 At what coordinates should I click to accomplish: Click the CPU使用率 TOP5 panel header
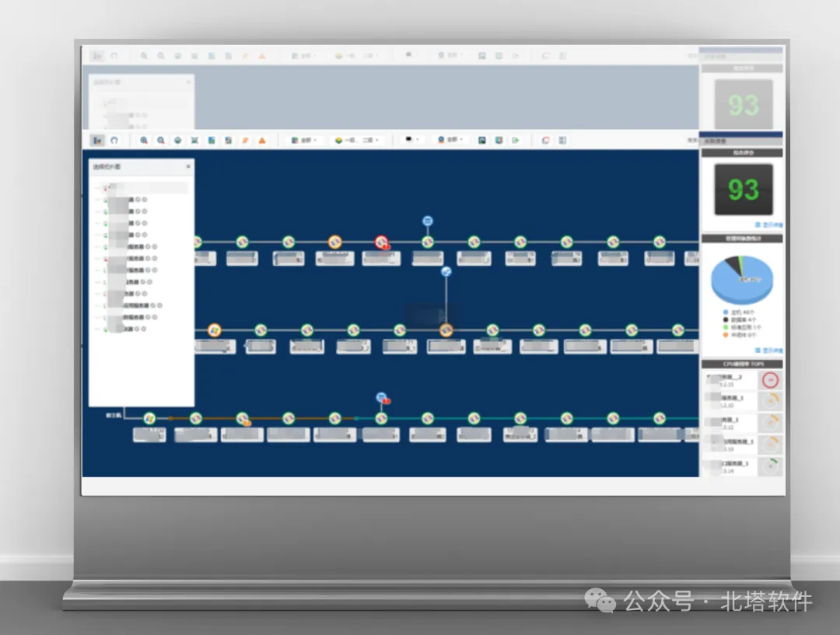click(x=742, y=364)
